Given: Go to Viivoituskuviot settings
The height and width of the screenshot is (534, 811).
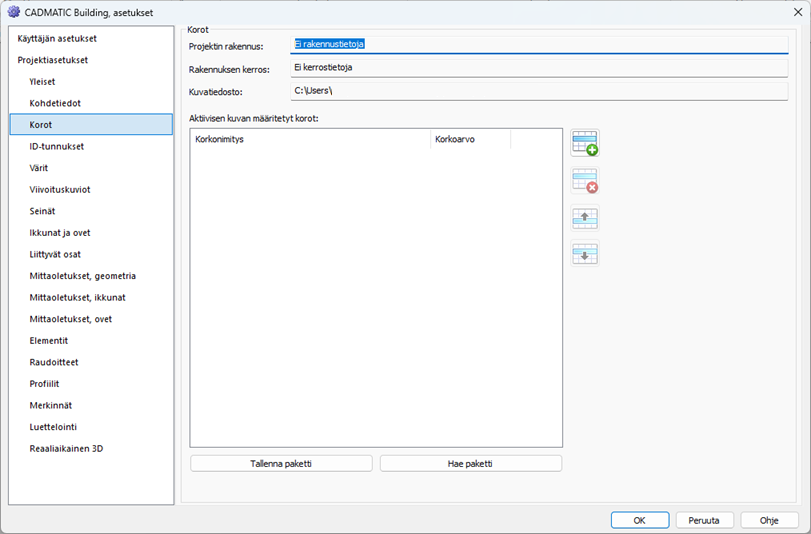Looking at the screenshot, I should tap(60, 189).
